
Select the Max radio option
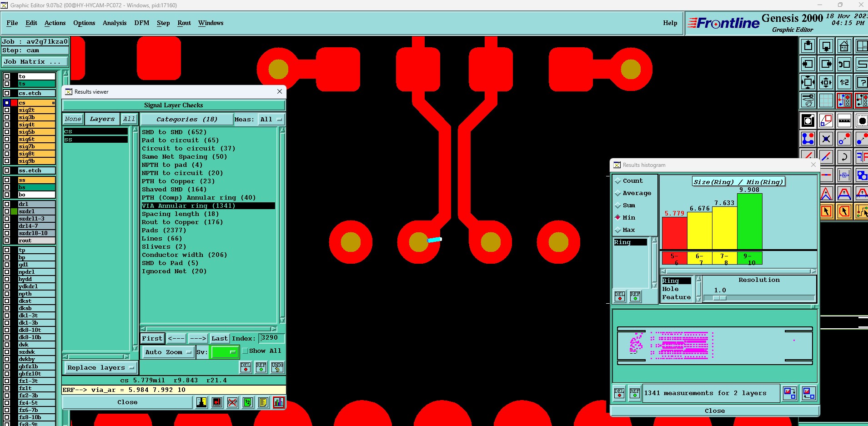(x=618, y=230)
